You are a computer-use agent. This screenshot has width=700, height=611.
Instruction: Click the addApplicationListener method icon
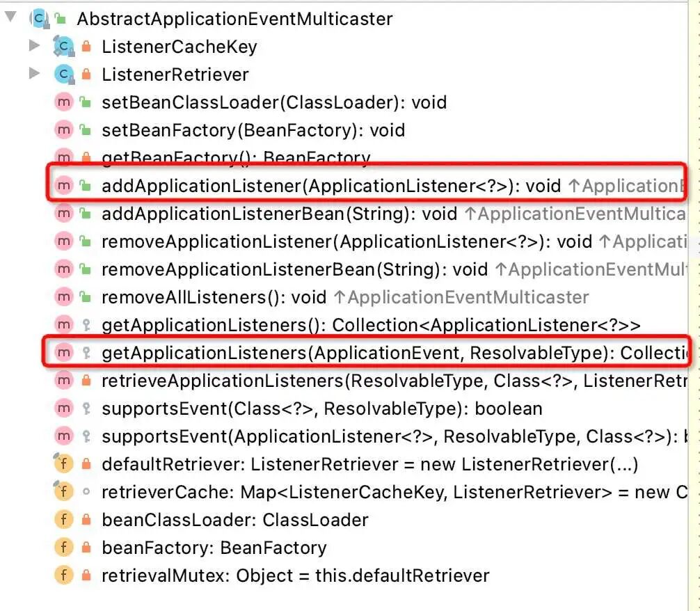(64, 185)
